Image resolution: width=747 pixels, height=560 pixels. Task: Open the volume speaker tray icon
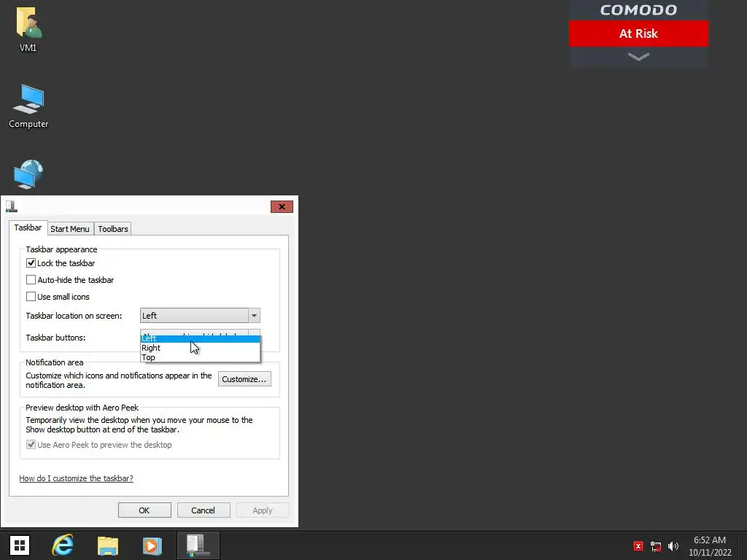[673, 546]
